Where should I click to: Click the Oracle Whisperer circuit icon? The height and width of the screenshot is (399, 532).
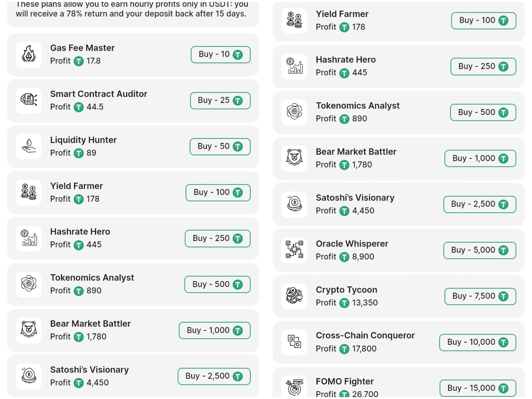[x=294, y=250]
